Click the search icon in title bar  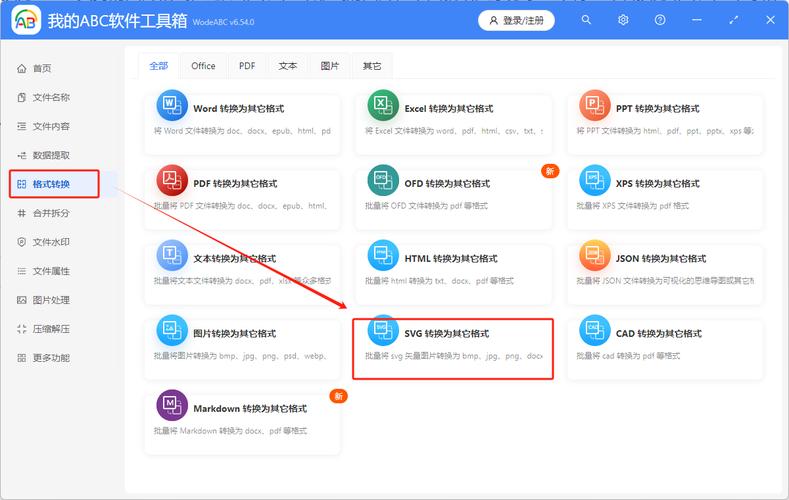click(586, 20)
